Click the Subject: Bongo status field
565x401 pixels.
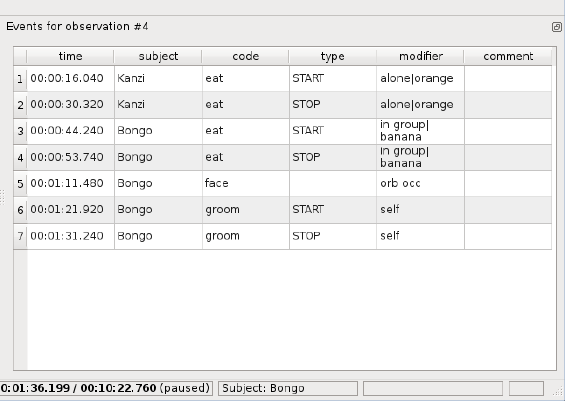[288, 388]
